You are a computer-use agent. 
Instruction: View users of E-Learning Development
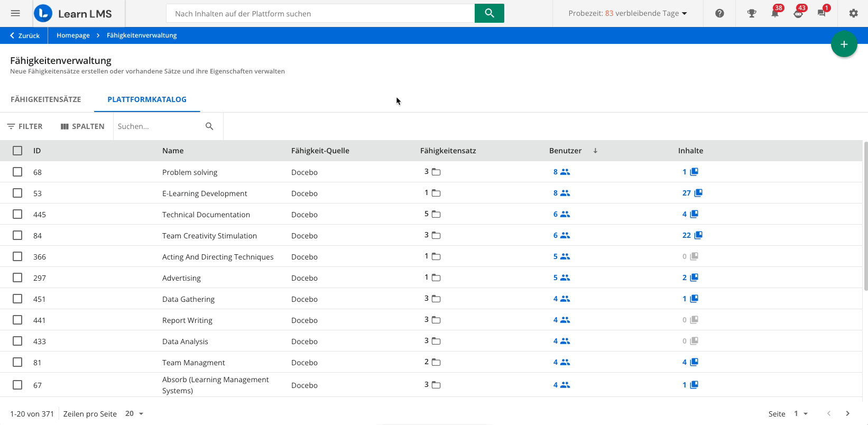click(x=561, y=193)
